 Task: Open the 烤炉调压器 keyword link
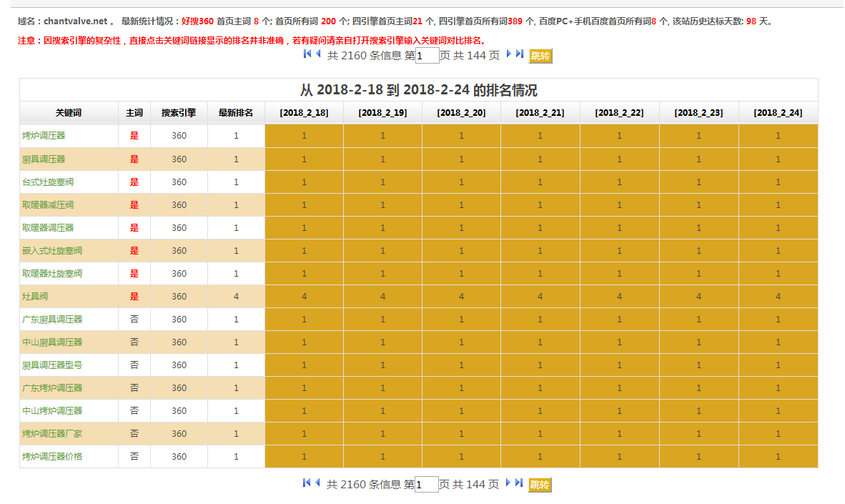(43, 136)
